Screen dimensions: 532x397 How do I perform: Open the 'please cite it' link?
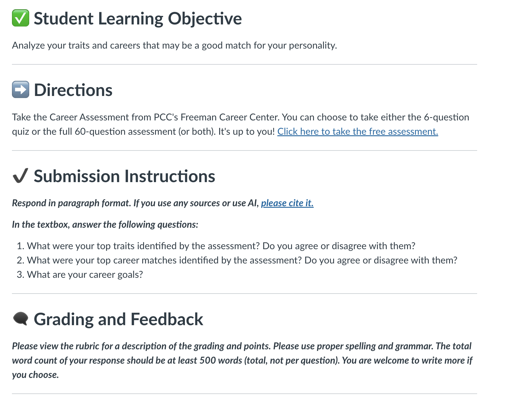287,203
